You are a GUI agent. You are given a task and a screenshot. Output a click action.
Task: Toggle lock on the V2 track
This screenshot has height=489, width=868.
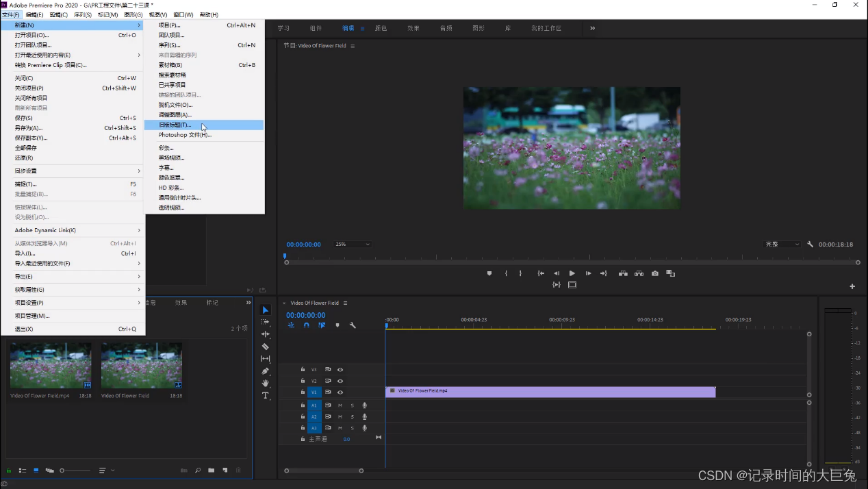(303, 381)
